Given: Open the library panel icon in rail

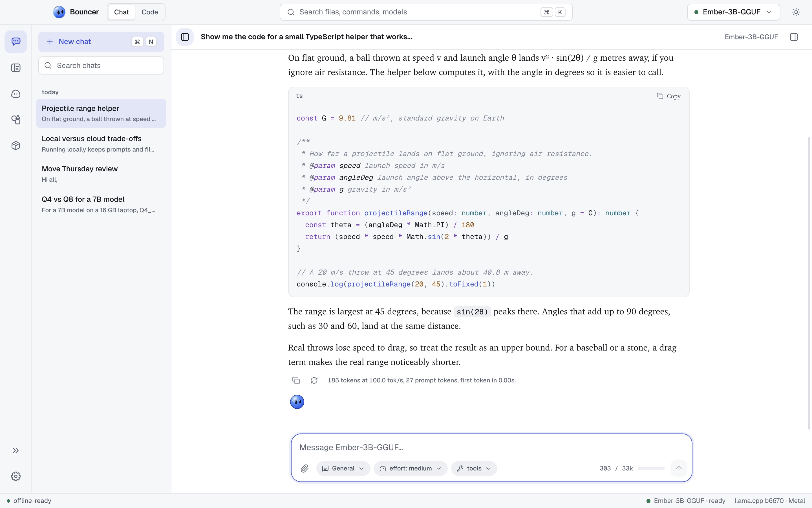Looking at the screenshot, I should 16,68.
